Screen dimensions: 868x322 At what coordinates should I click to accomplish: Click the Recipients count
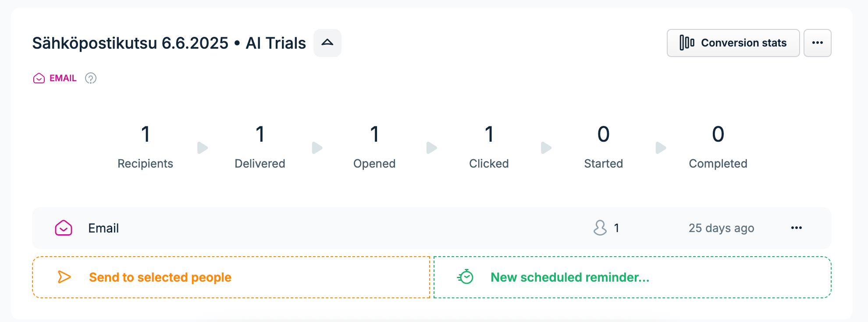(x=146, y=134)
